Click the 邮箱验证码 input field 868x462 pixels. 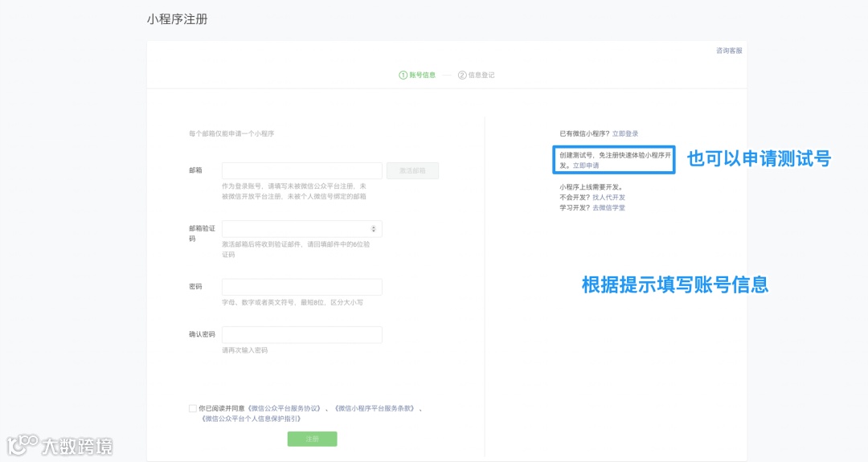tap(301, 228)
